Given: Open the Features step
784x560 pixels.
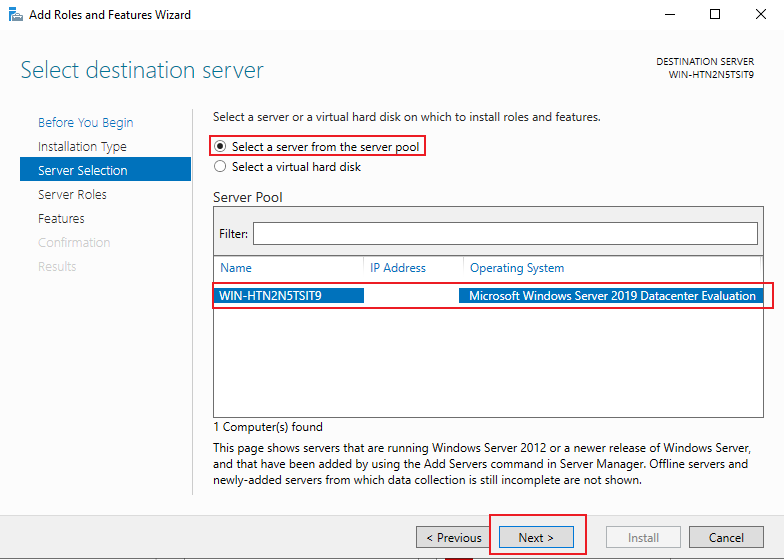Looking at the screenshot, I should tap(62, 218).
